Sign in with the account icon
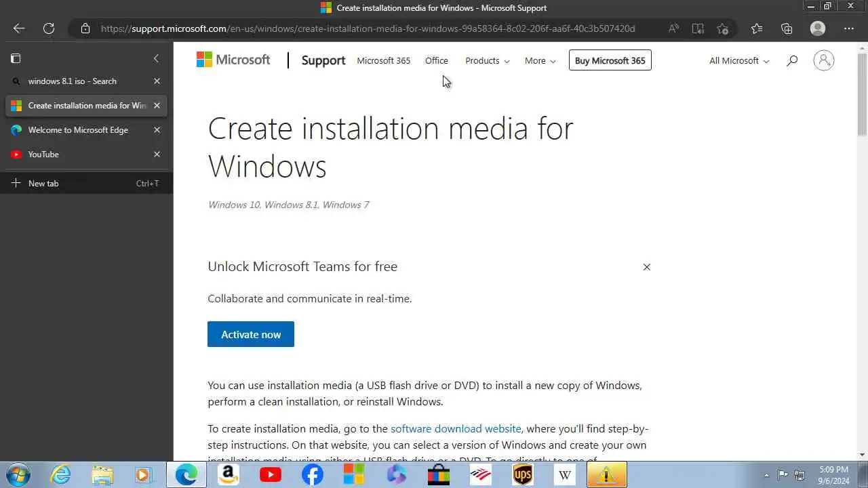This screenshot has height=488, width=868. 823,60
